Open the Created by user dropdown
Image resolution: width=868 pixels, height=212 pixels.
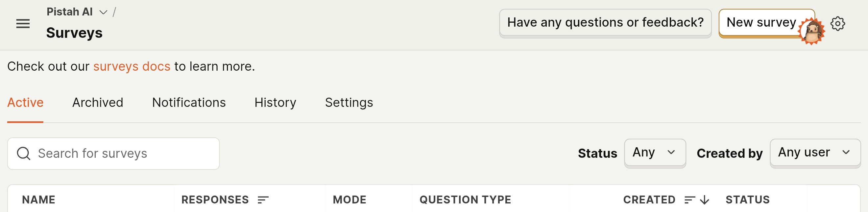[815, 153]
